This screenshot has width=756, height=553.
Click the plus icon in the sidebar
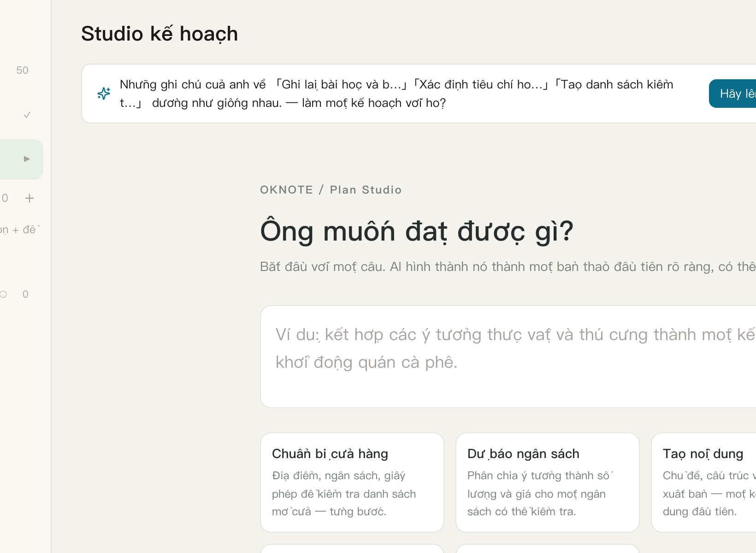30,198
